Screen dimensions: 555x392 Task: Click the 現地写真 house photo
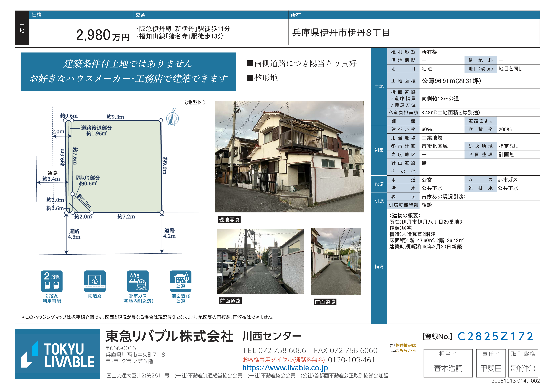pos(289,156)
